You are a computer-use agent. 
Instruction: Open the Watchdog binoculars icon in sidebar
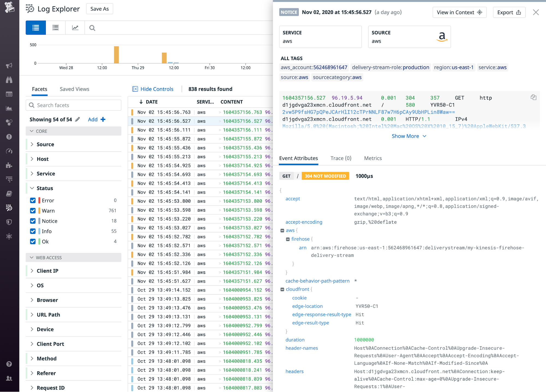pos(9,80)
